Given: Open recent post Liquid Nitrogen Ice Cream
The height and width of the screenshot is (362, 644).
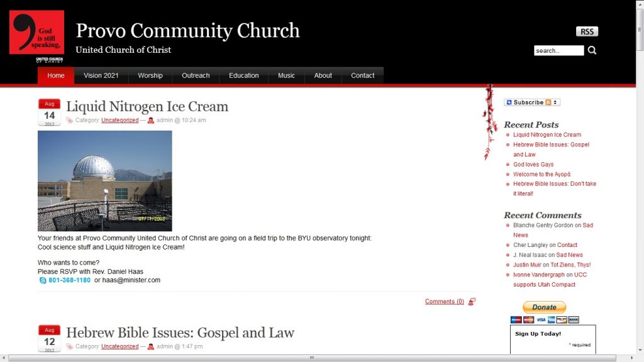Looking at the screenshot, I should (x=547, y=134).
